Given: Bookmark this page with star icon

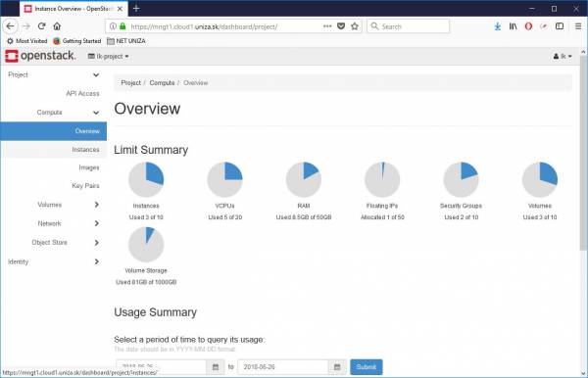Looking at the screenshot, I should tap(355, 26).
